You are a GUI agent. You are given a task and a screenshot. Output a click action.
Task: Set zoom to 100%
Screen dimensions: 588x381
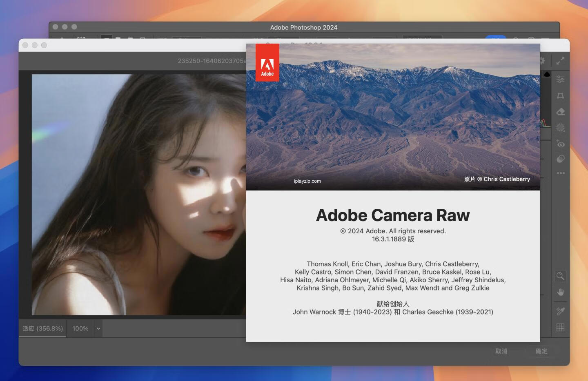tap(80, 328)
